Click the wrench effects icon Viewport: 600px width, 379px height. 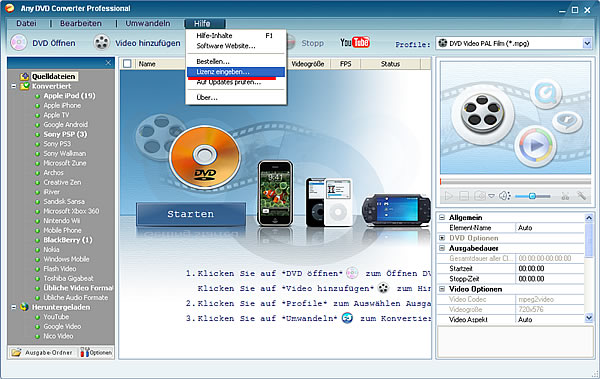[x=581, y=196]
